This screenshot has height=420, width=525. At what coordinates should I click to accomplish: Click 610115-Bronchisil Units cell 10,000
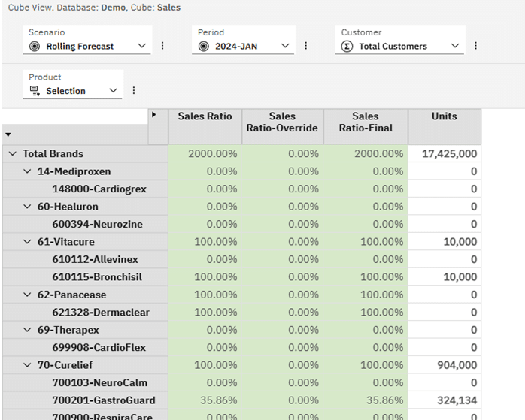coord(445,277)
